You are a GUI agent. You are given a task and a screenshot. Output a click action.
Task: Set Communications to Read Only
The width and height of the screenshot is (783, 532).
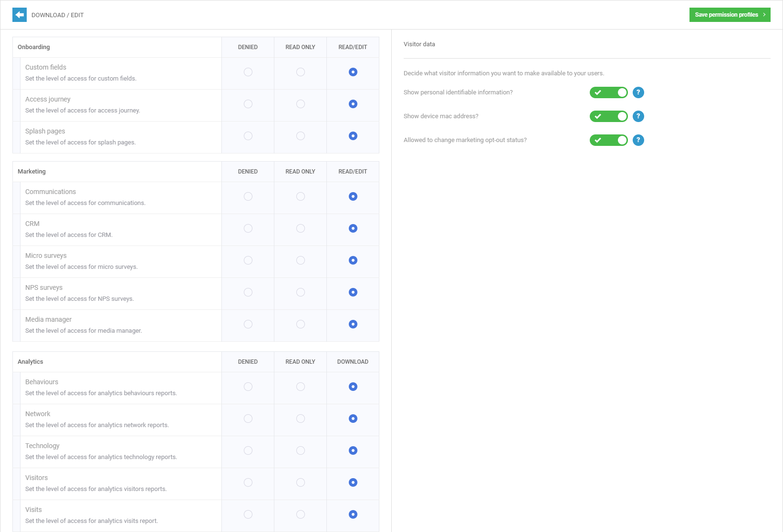tap(301, 196)
